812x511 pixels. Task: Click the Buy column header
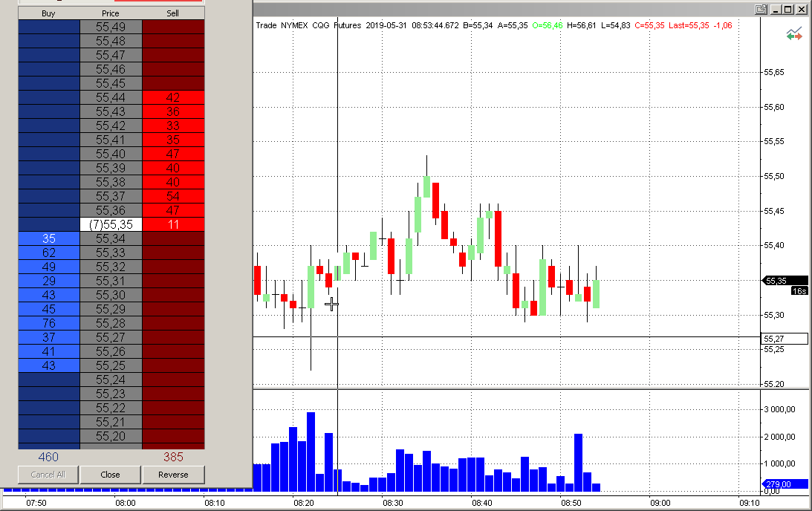[49, 13]
